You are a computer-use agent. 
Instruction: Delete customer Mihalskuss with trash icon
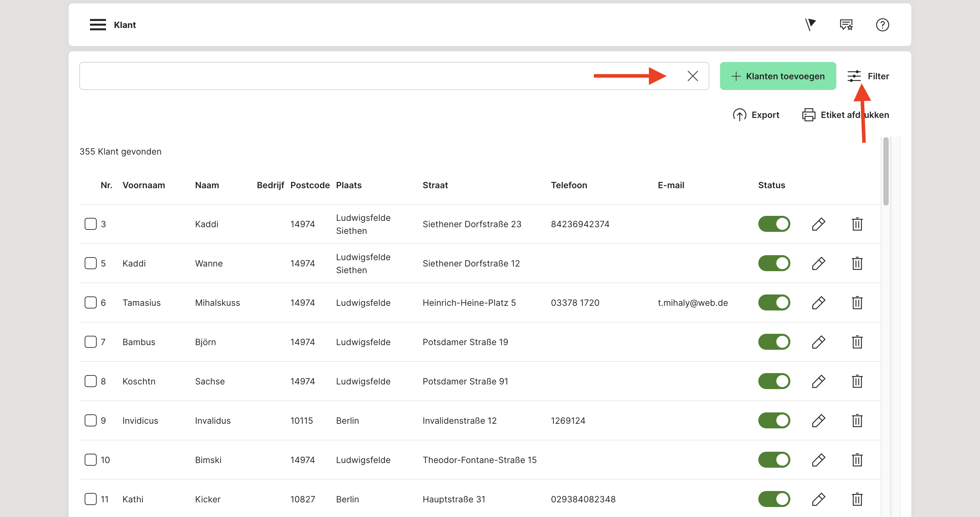pyautogui.click(x=857, y=303)
